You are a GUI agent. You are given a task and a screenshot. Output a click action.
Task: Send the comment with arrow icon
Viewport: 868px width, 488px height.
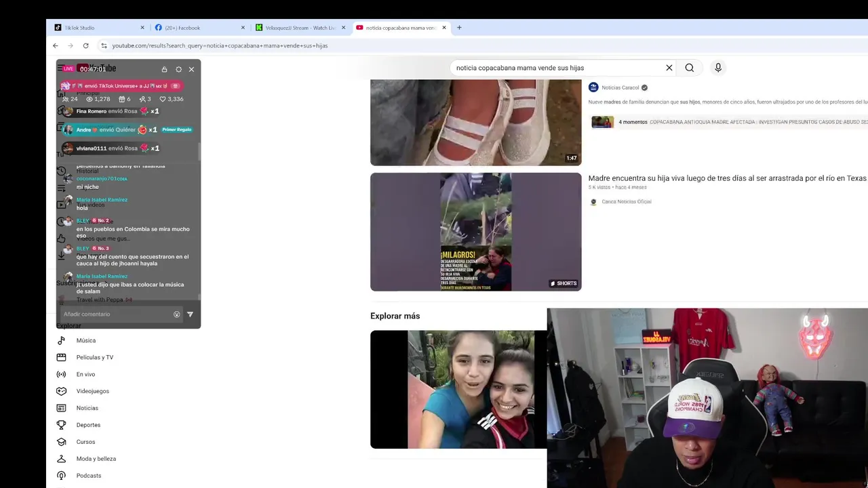(x=190, y=314)
